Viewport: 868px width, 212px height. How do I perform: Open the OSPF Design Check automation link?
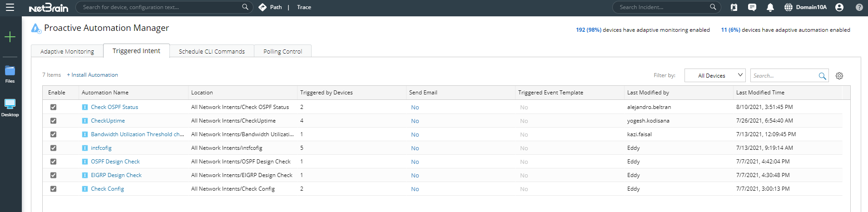115,162
